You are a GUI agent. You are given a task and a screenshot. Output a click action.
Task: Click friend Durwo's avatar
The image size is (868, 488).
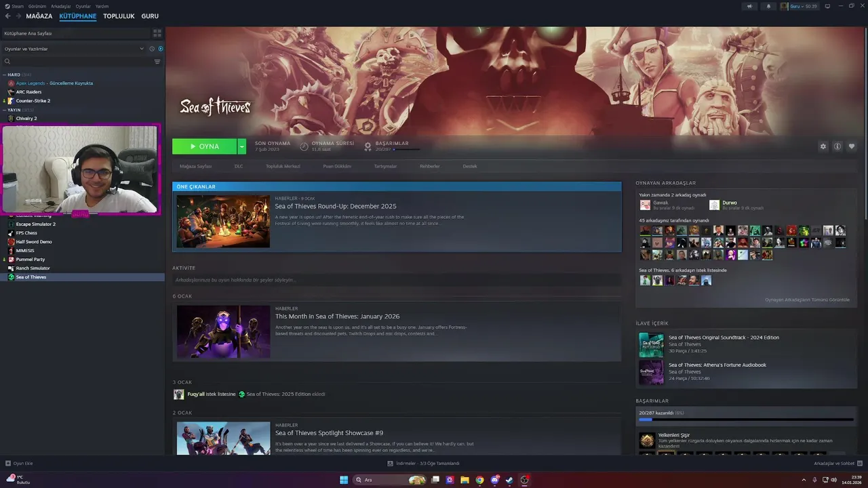pyautogui.click(x=714, y=205)
